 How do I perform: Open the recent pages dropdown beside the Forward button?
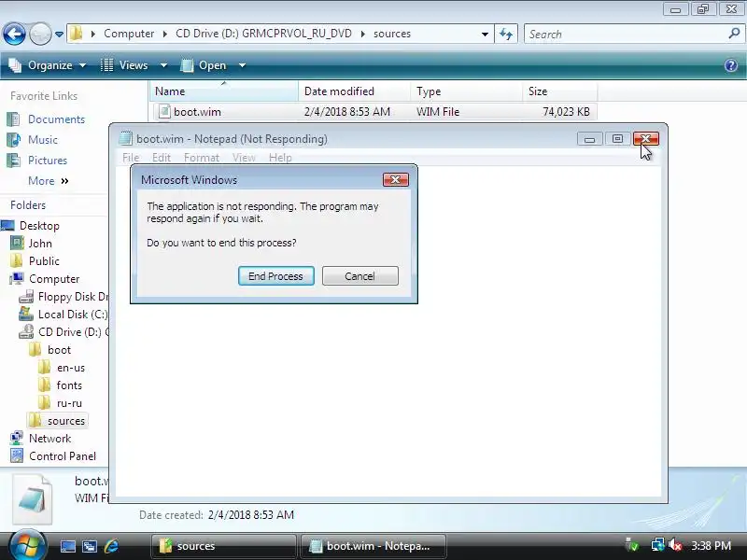59,35
